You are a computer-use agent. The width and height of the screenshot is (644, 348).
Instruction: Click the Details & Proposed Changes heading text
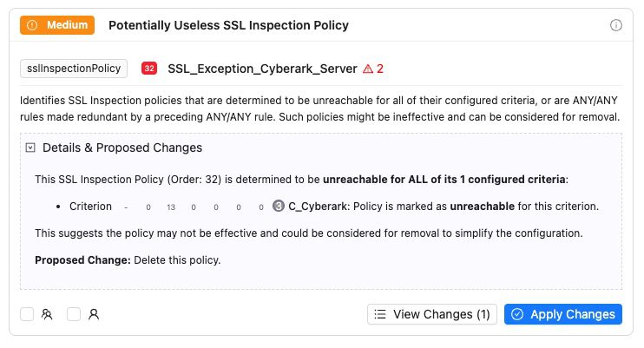122,148
